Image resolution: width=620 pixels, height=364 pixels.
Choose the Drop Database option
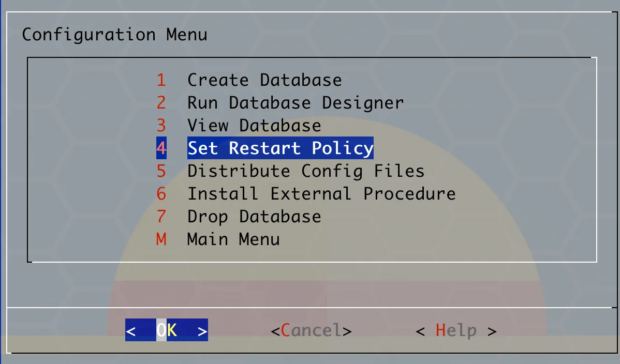point(254,217)
